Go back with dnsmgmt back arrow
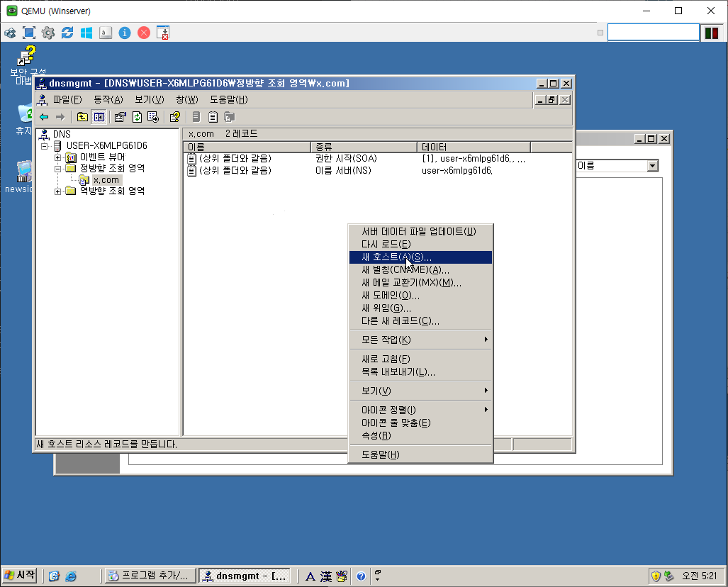 coord(44,117)
